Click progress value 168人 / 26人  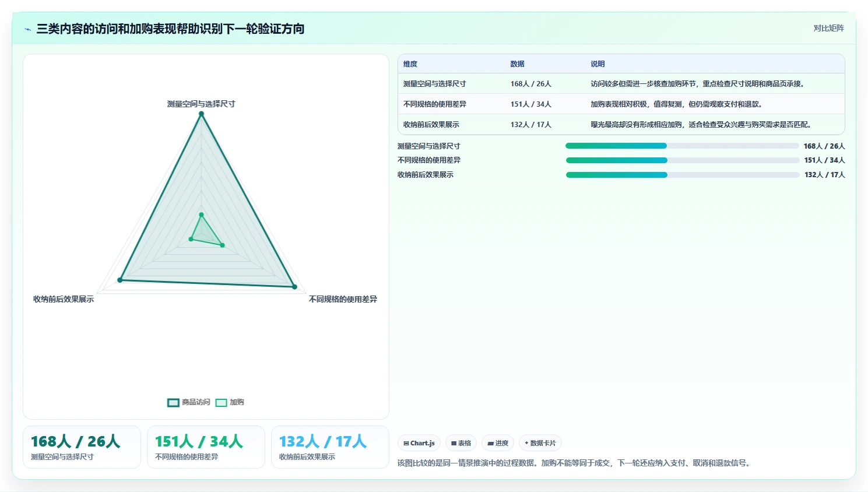(x=824, y=146)
